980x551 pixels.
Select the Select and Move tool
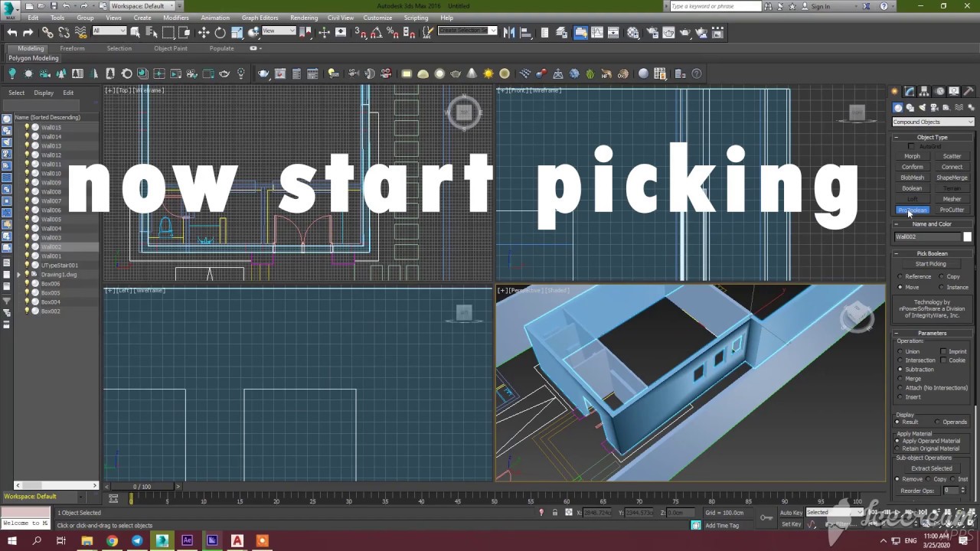click(x=204, y=32)
